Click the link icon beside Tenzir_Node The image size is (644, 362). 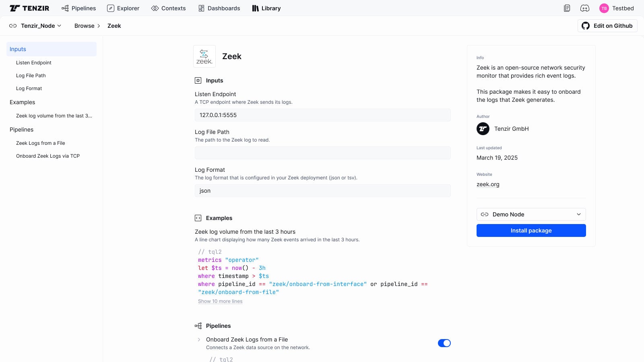[x=13, y=26]
